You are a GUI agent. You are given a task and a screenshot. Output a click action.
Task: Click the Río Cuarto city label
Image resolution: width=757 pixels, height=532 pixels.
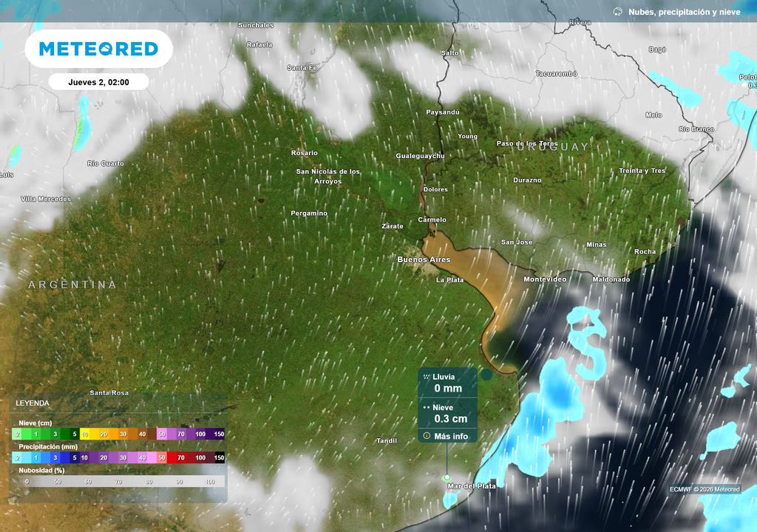(106, 163)
